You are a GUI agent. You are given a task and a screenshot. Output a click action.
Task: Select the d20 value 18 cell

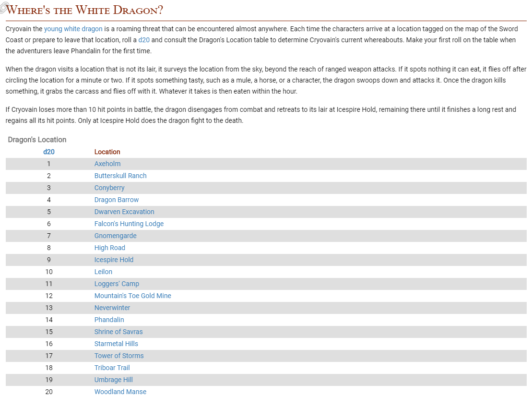click(49, 368)
